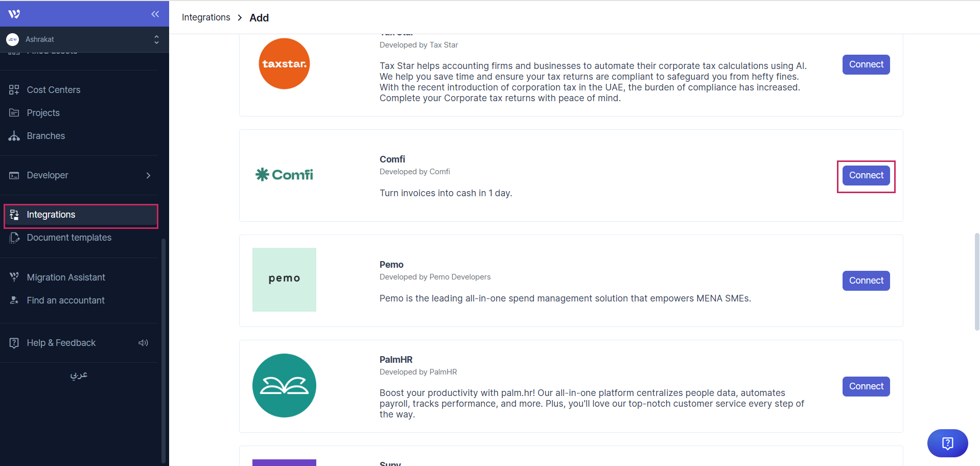This screenshot has height=466, width=980.
Task: Expand the Developer submenu
Action: point(148,175)
